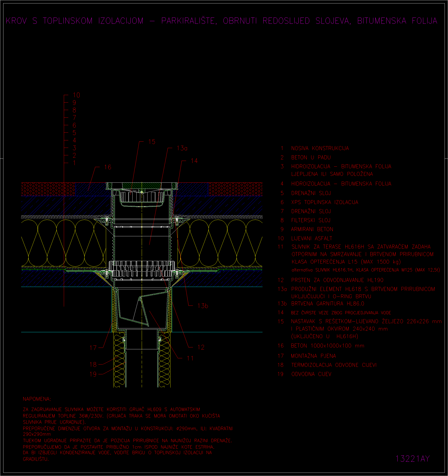This screenshot has width=448, height=476.
Task: Click layer callout label '6' on leader stack
Action: click(x=74, y=125)
